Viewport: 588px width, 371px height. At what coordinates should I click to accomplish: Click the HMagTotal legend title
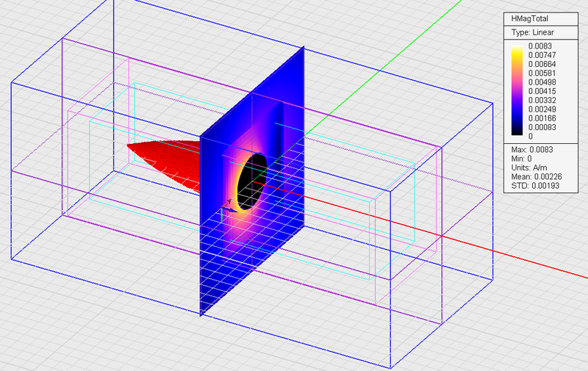[x=529, y=19]
